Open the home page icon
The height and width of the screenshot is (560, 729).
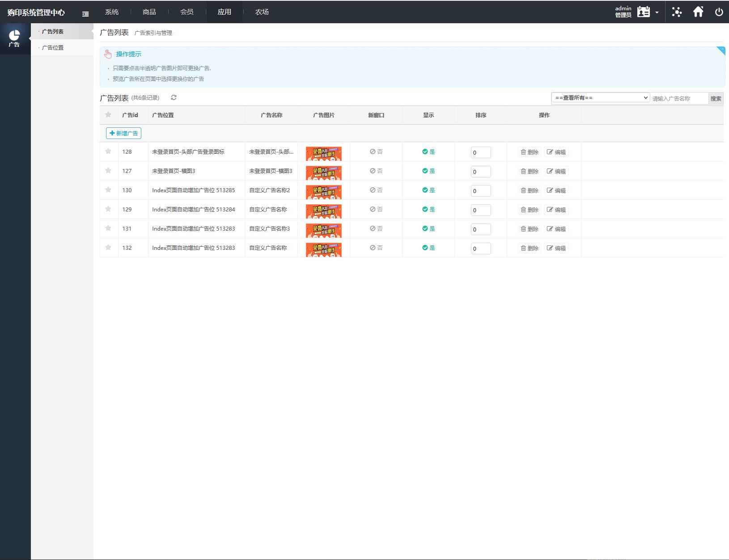pos(698,12)
